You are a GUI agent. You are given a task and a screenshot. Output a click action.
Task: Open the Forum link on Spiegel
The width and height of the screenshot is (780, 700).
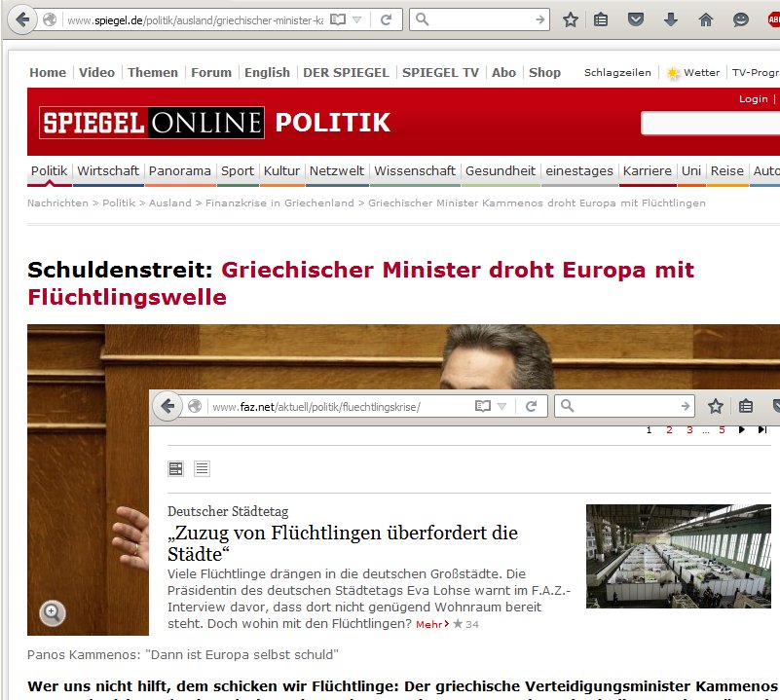211,73
